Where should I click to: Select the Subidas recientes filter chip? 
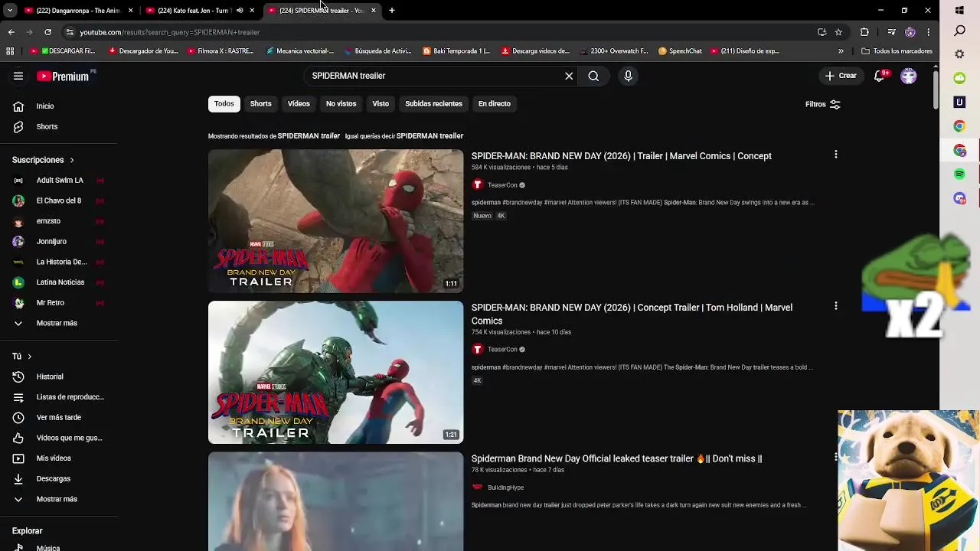[x=433, y=103]
